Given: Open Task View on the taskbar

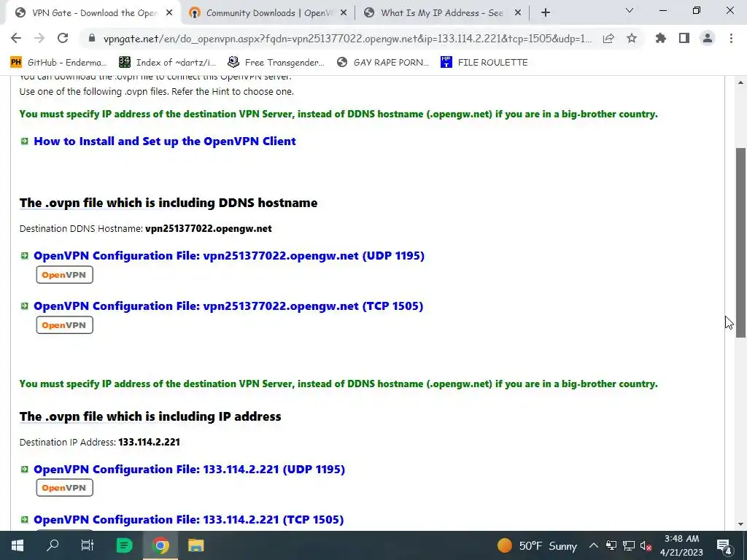Looking at the screenshot, I should click(x=88, y=545).
